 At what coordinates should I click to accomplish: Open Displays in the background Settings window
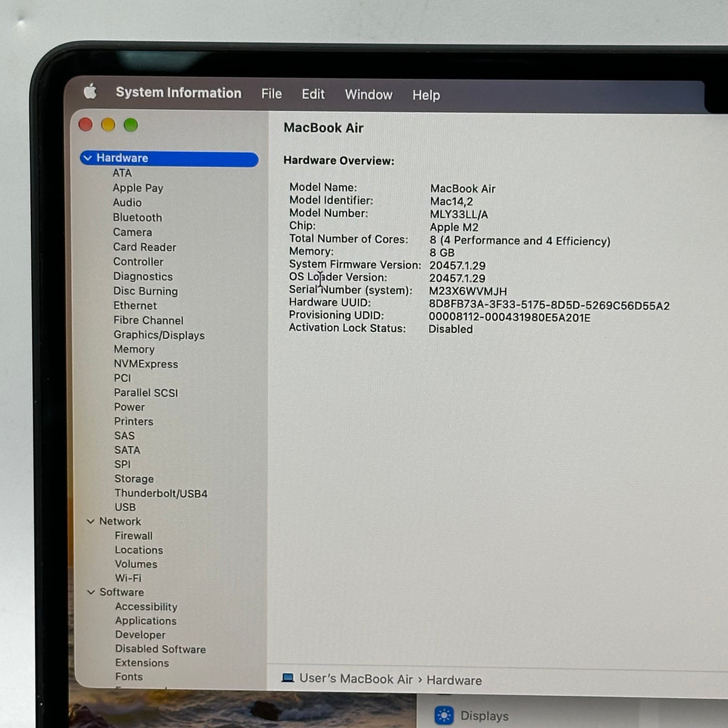(x=484, y=716)
